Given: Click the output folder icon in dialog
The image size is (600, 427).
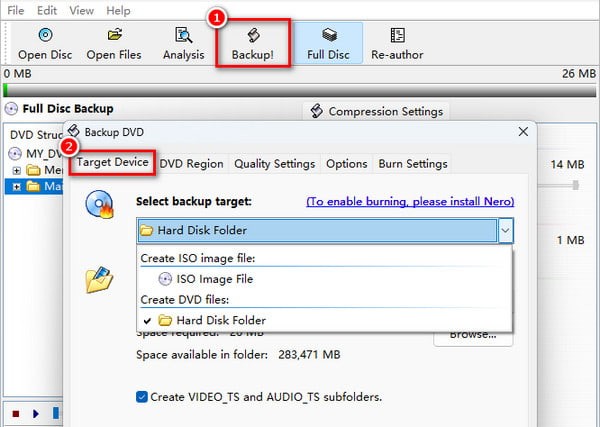Looking at the screenshot, I should coord(99,280).
